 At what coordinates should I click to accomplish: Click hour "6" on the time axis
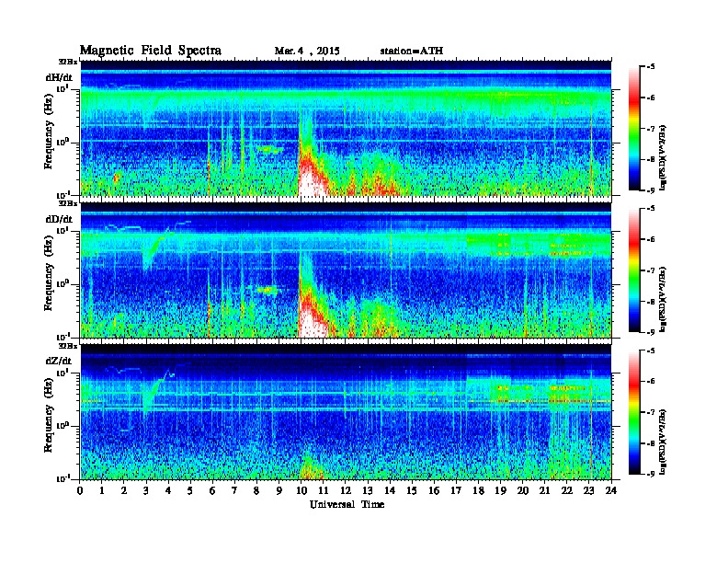(212, 491)
